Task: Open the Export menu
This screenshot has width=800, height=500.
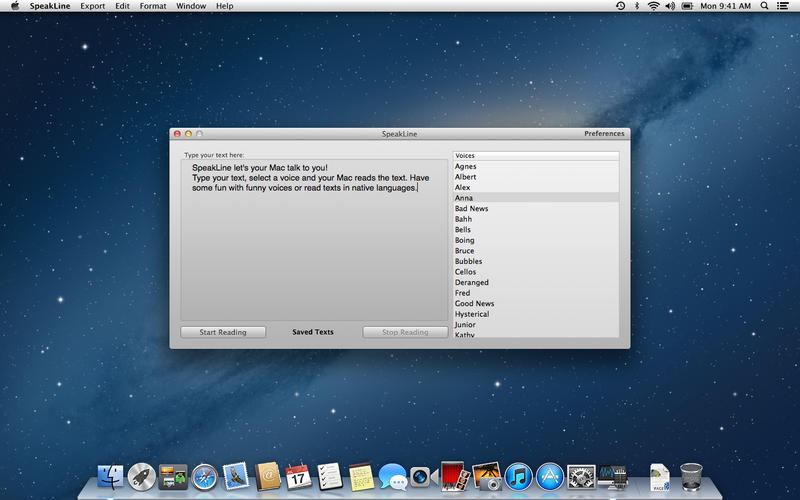Action: pyautogui.click(x=92, y=6)
